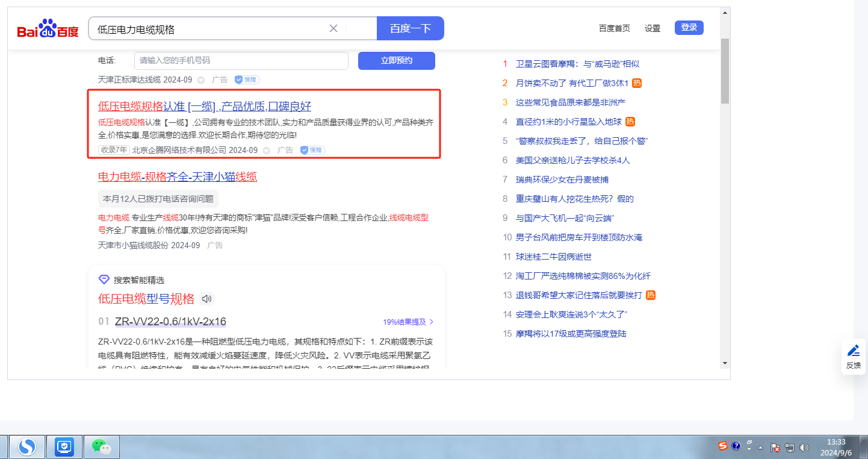Open WeChat from the taskbar
The width and height of the screenshot is (868, 459).
(101, 447)
